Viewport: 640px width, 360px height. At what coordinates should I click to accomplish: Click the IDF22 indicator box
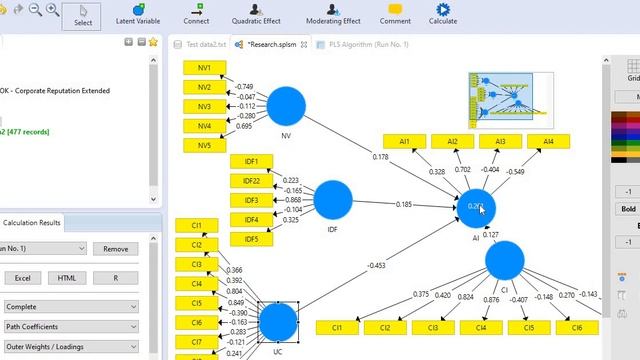click(x=251, y=181)
